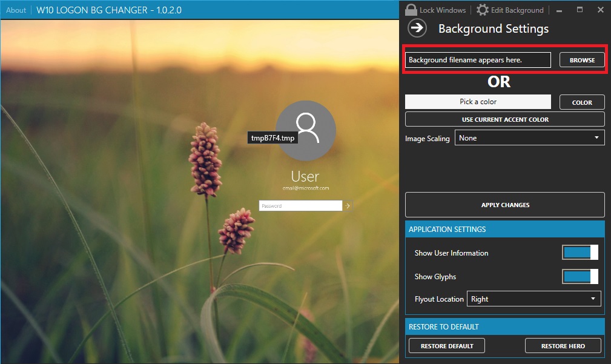Click the W10 LOGON BG CHANGER title
611x364 pixels.
[109, 10]
